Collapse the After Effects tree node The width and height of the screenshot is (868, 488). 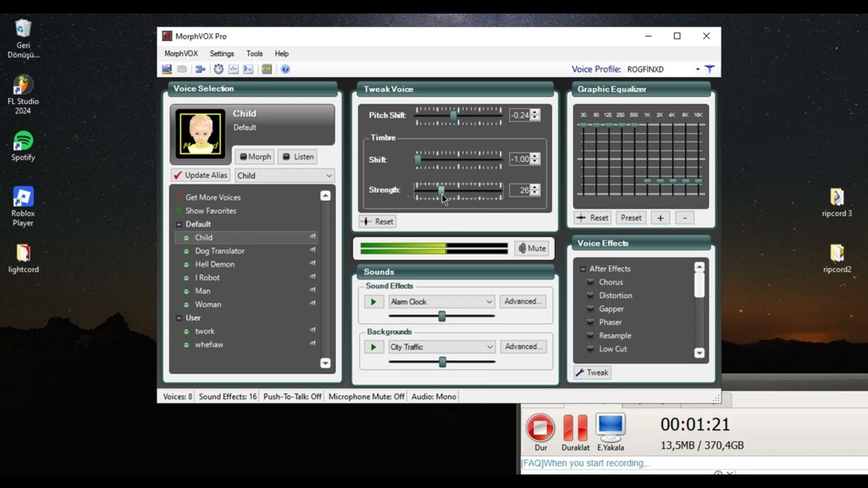(x=583, y=269)
